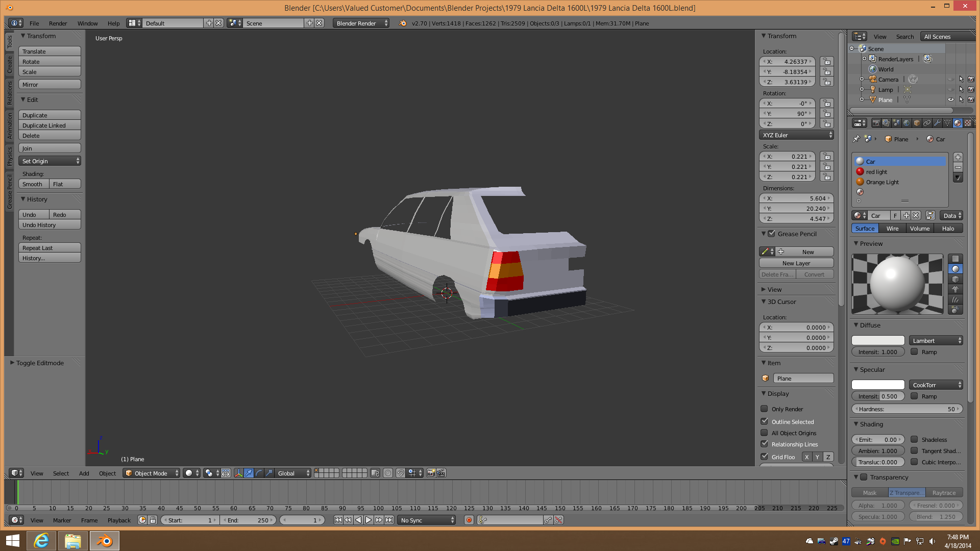Open the Blender Render engine dropdown
Screen dimensions: 980x551
[x=361, y=23]
